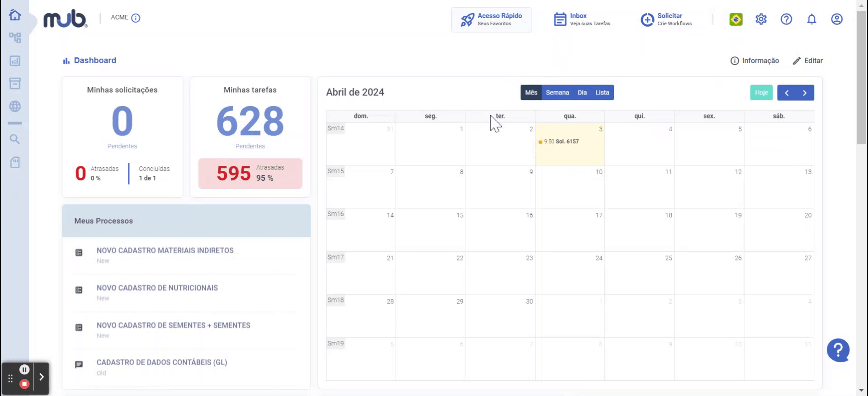Viewport: 868px width, 396px height.
Task: Open the user profile icon
Action: [837, 19]
